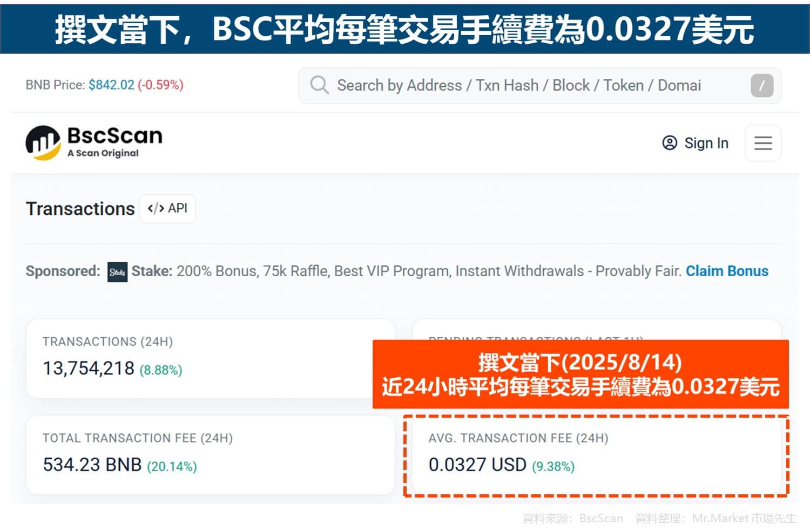Click the Sign In profile icon

pos(669,142)
